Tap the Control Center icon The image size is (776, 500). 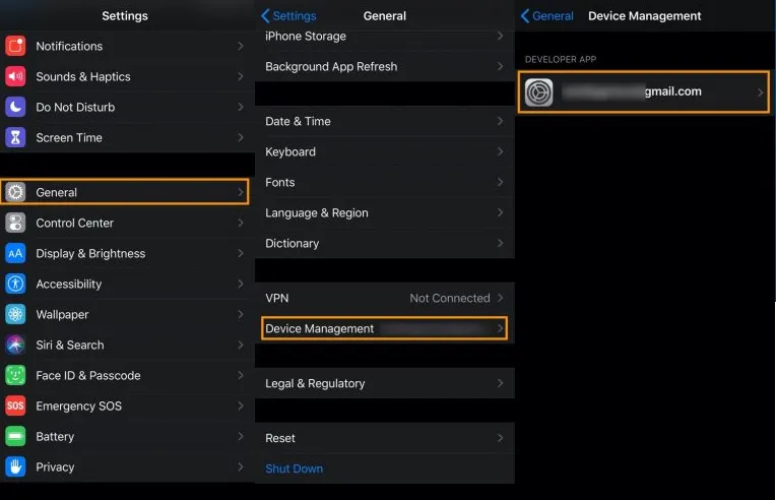(15, 223)
